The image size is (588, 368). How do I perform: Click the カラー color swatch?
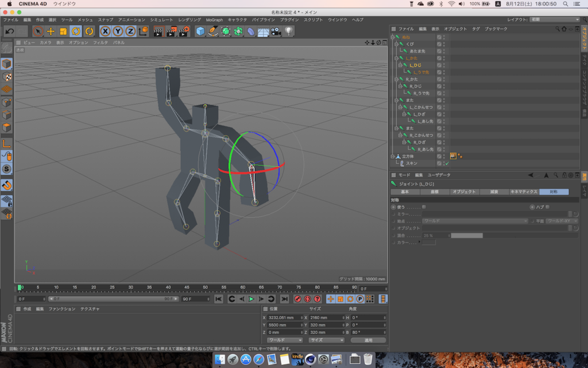(428, 243)
